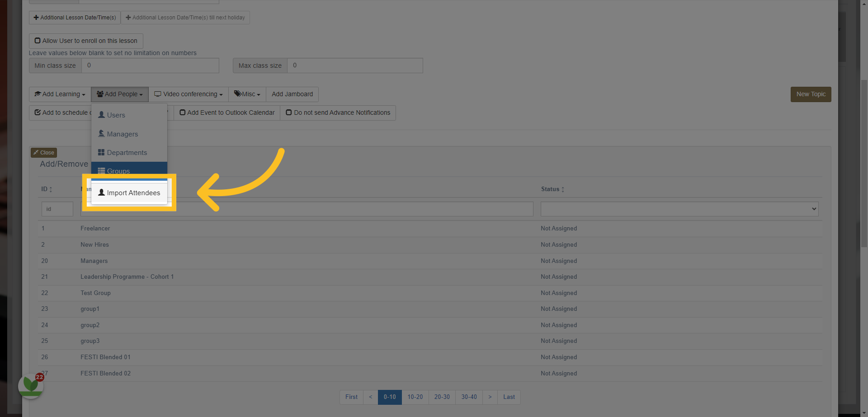This screenshot has height=417, width=868.
Task: Click Additional Lesson Date/Time(s) button
Action: (x=75, y=18)
